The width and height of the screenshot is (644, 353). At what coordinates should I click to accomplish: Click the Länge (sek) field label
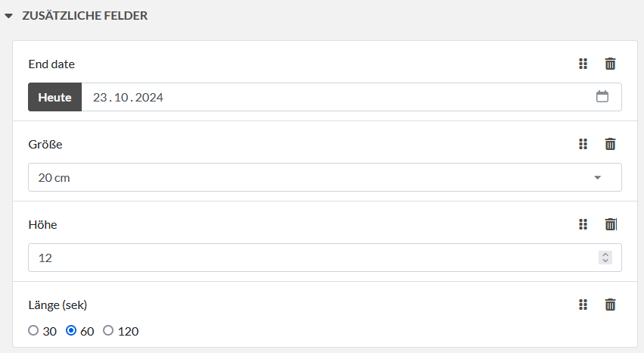click(58, 305)
